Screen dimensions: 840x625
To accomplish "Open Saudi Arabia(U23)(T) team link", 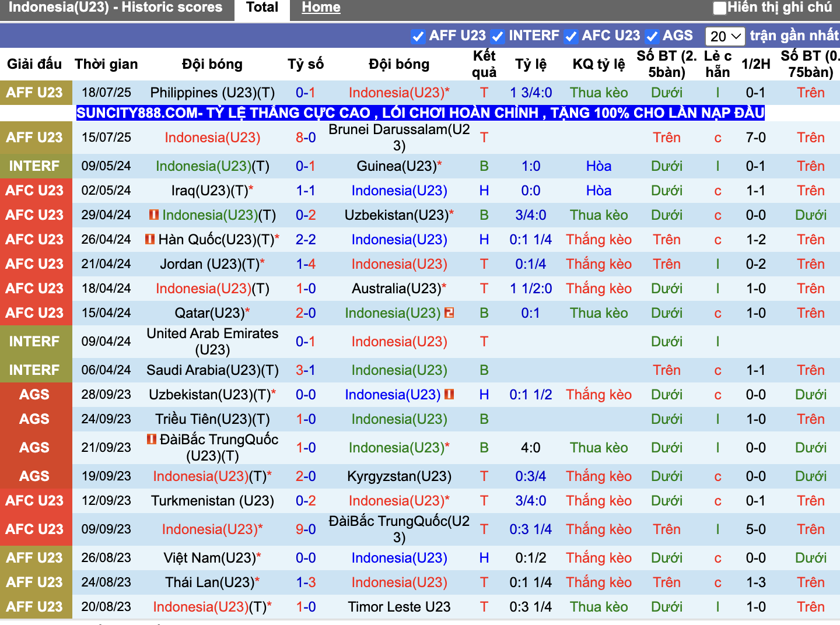I will pyautogui.click(x=212, y=370).
